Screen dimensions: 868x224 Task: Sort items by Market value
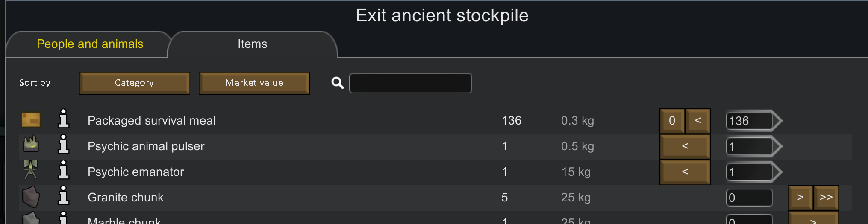coord(254,83)
